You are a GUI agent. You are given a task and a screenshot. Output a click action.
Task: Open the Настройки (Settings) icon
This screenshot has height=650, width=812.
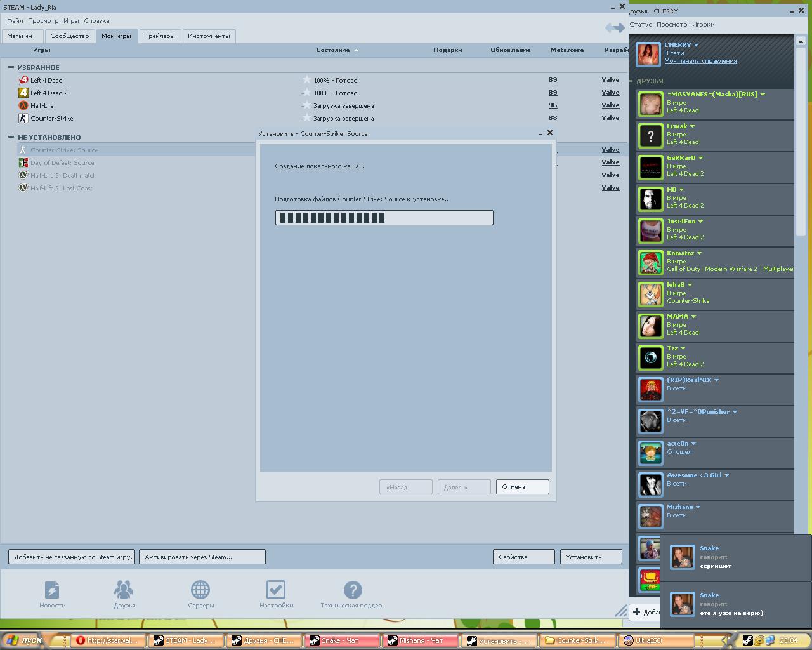point(276,590)
